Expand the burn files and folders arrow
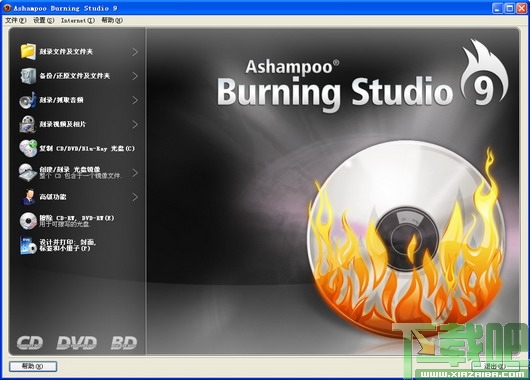The height and width of the screenshot is (380, 530). (135, 52)
